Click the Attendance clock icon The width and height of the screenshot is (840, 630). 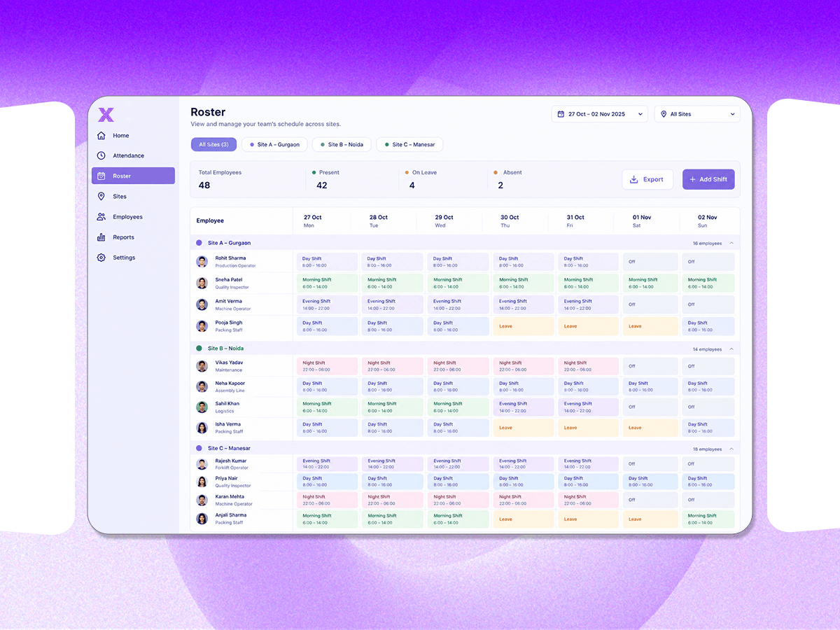click(101, 155)
